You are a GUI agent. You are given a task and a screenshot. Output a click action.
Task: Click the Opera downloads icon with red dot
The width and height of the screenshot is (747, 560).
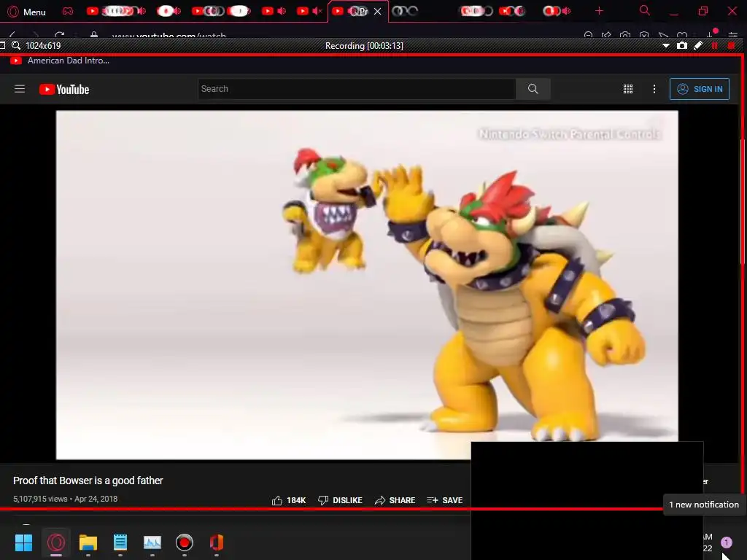tap(711, 34)
